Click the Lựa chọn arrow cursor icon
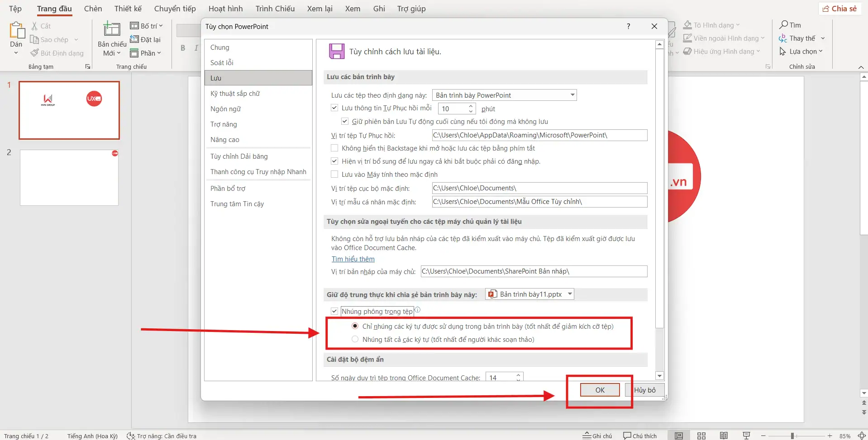The height and width of the screenshot is (440, 868). pos(784,51)
